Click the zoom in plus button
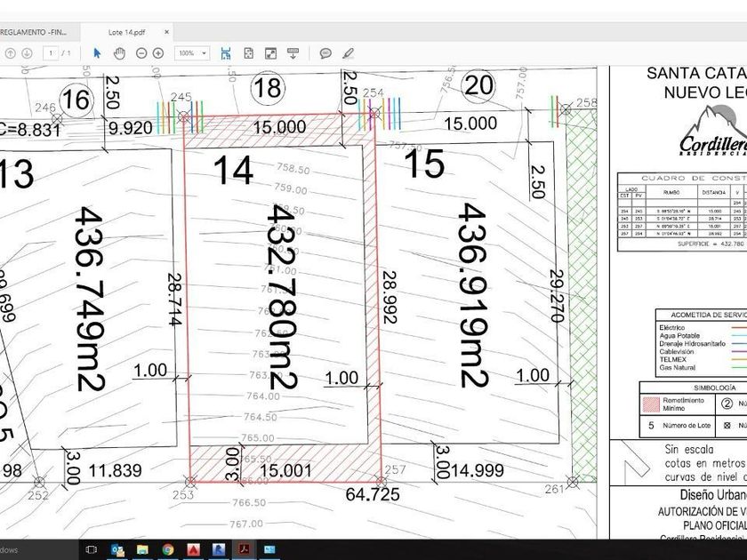Image resolution: width=747 pixels, height=560 pixels. tap(158, 53)
